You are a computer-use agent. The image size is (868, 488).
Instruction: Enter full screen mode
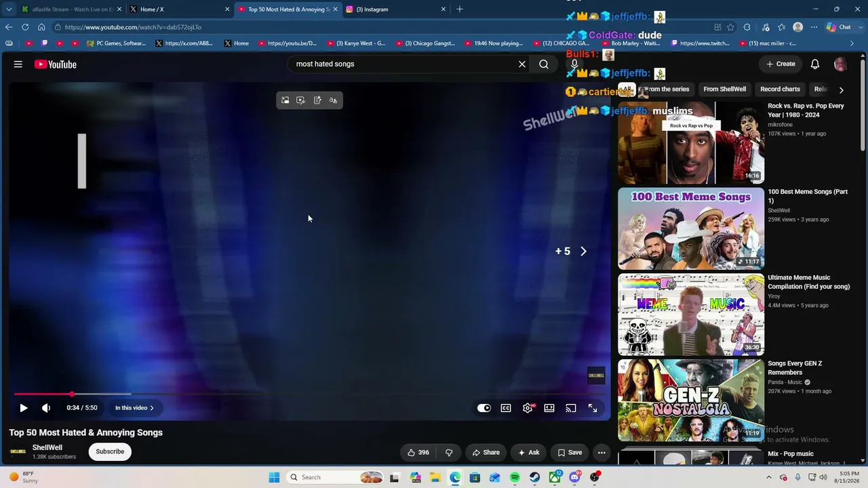click(593, 408)
